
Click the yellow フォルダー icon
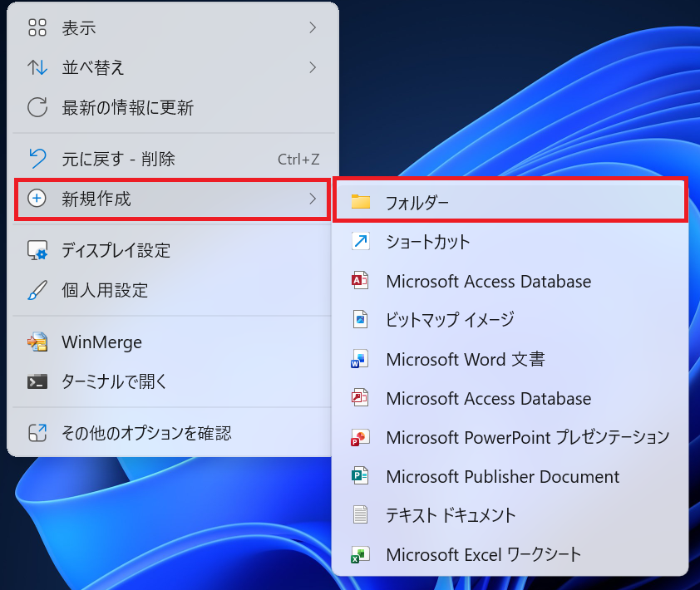point(360,202)
